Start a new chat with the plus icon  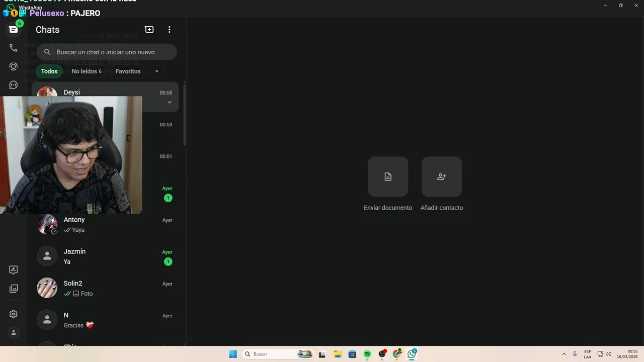pyautogui.click(x=149, y=30)
